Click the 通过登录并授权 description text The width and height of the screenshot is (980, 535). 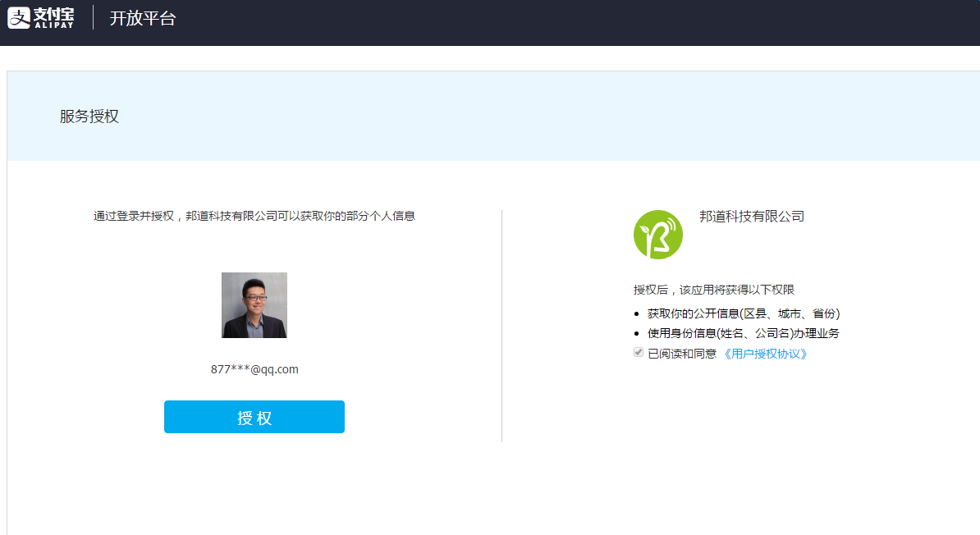coord(254,217)
